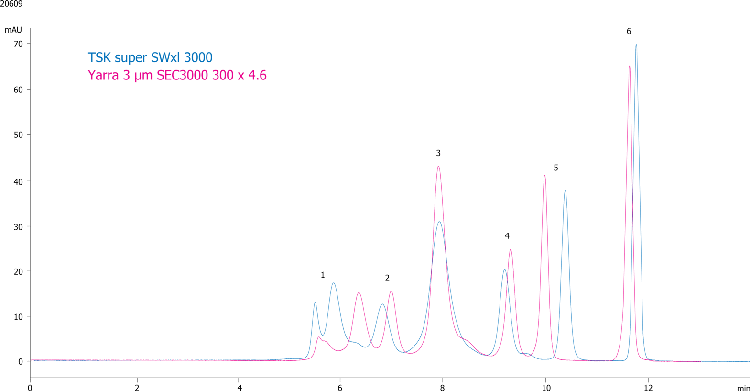Click the pink 'Yarra 3 µm SEC3000 300 x 4.6' legend
750x391 pixels.
pyautogui.click(x=177, y=75)
